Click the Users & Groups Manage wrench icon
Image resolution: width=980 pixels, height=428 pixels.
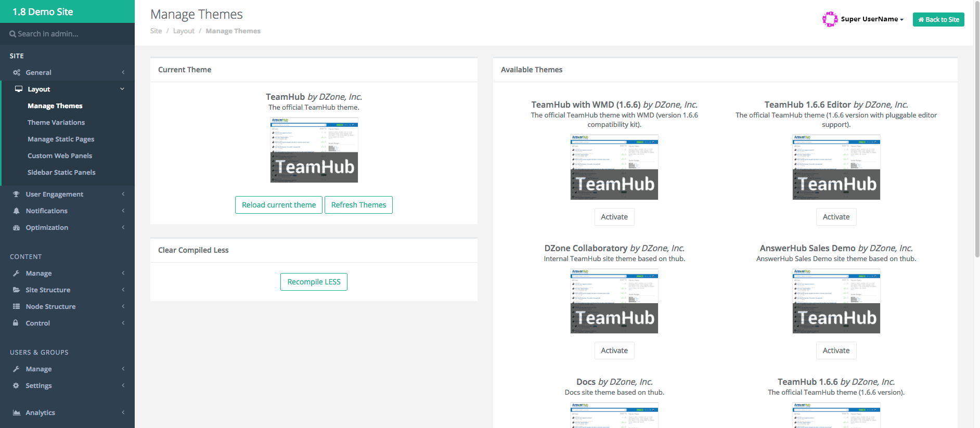click(17, 369)
